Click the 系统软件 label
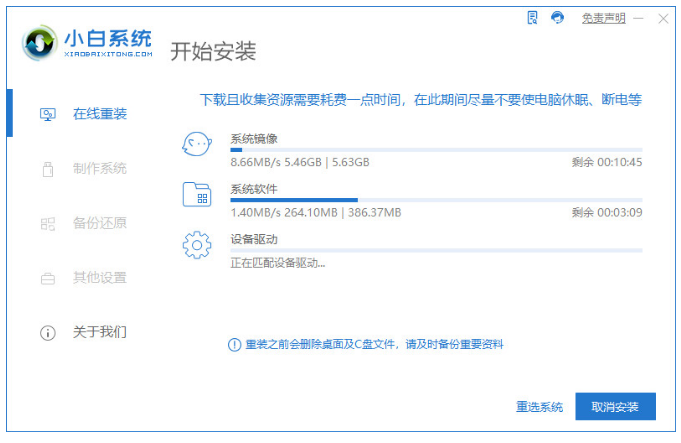681x443 pixels. [x=254, y=189]
